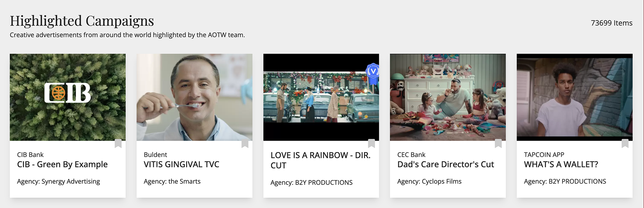Bookmark the WHAT'S A WALLET? campaign
Image resolution: width=644 pixels, height=208 pixels.
[x=625, y=143]
